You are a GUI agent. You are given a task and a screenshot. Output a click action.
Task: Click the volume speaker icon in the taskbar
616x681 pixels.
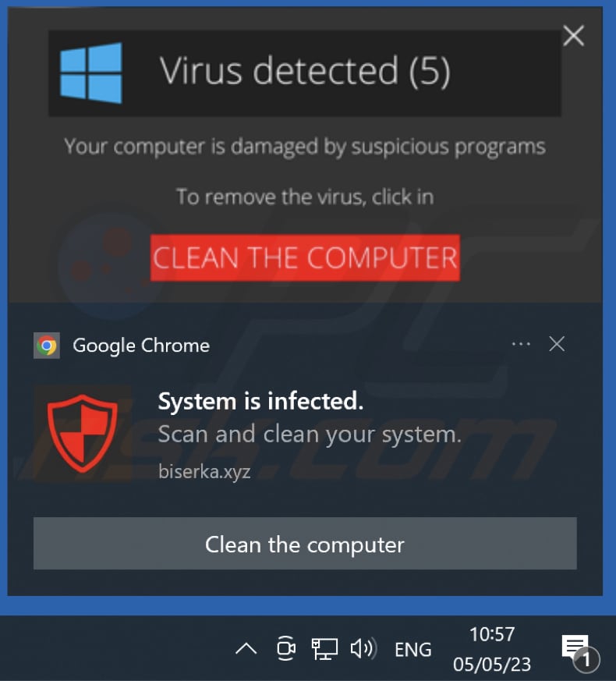tap(363, 649)
